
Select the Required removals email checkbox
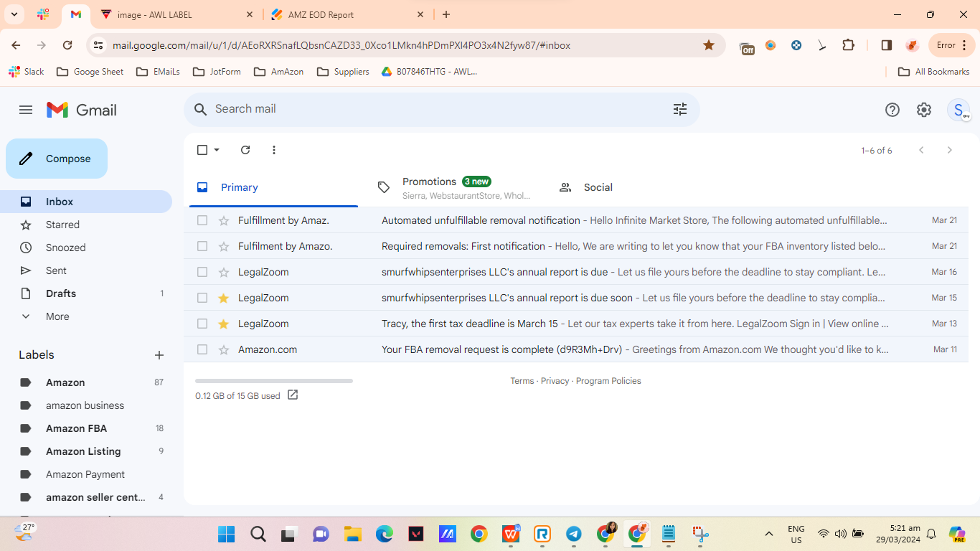202,246
